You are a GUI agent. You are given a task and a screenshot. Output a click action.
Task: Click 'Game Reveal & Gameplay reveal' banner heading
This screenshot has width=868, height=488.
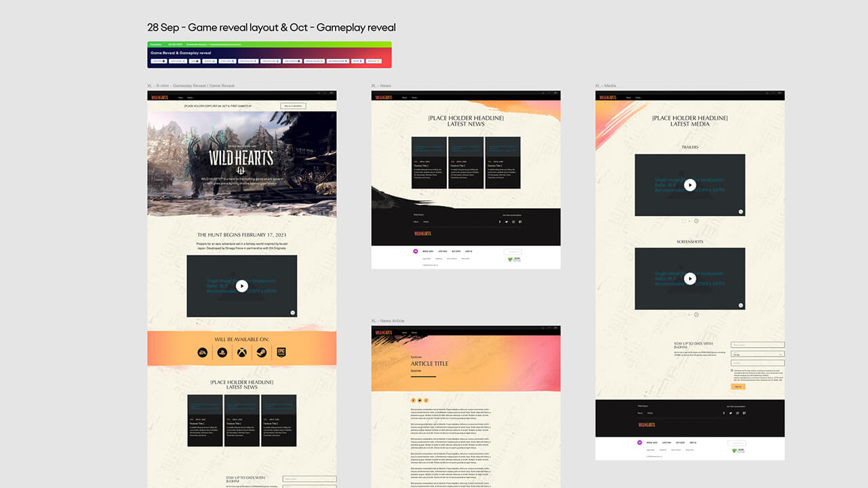(180, 52)
